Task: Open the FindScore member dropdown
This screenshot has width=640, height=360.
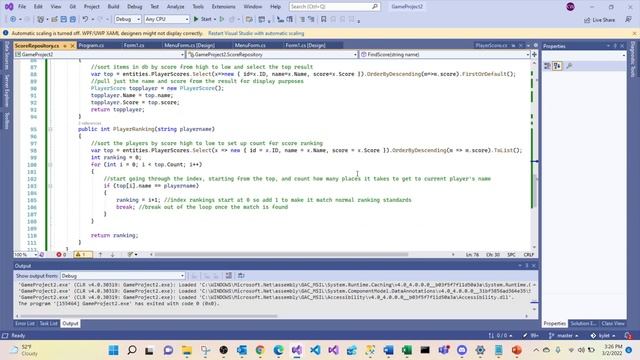Action: (444, 54)
